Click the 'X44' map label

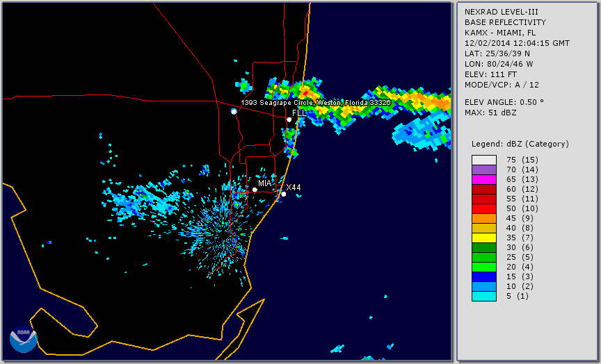point(294,188)
